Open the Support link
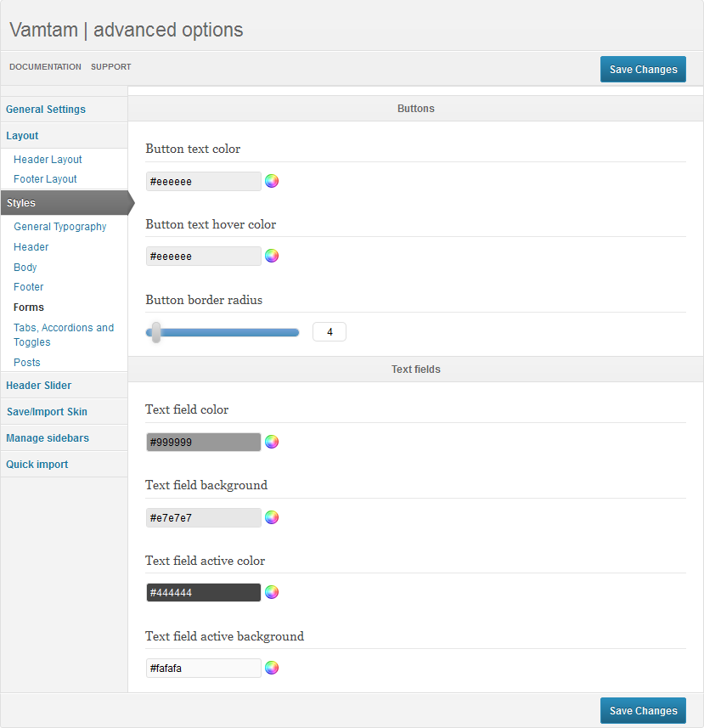 coord(111,67)
